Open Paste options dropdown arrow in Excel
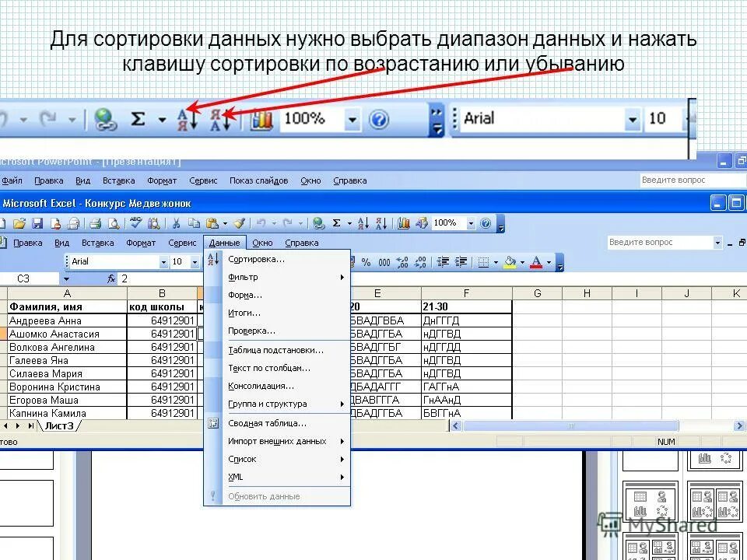Viewport: 747px width, 560px height. point(225,223)
